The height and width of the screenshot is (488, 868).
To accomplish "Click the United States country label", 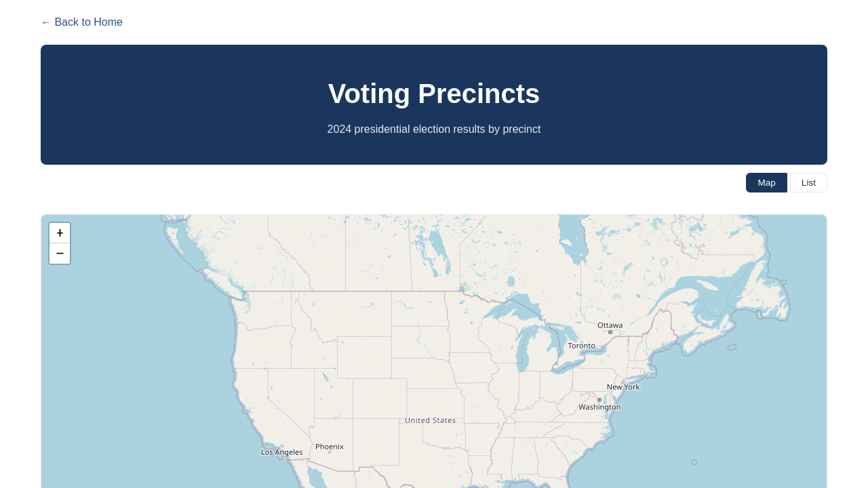I will click(x=431, y=420).
